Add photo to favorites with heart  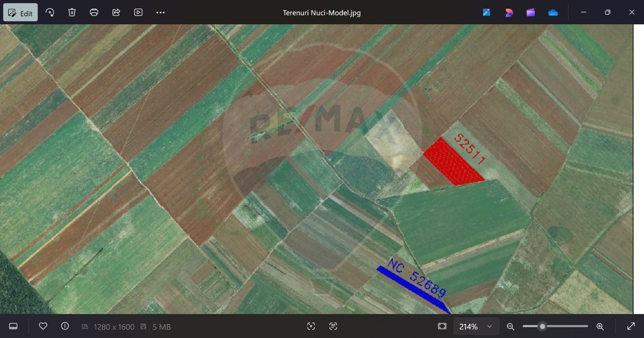pyautogui.click(x=43, y=326)
